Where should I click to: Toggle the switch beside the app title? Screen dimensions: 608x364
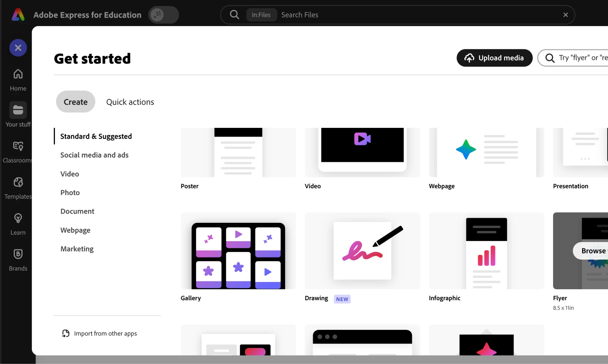coord(163,15)
